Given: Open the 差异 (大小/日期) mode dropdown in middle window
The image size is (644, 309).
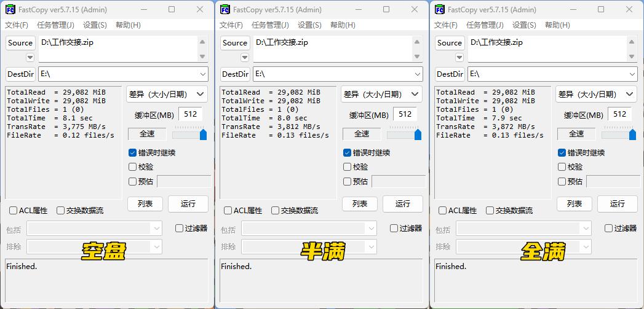Looking at the screenshot, I should click(x=381, y=95).
